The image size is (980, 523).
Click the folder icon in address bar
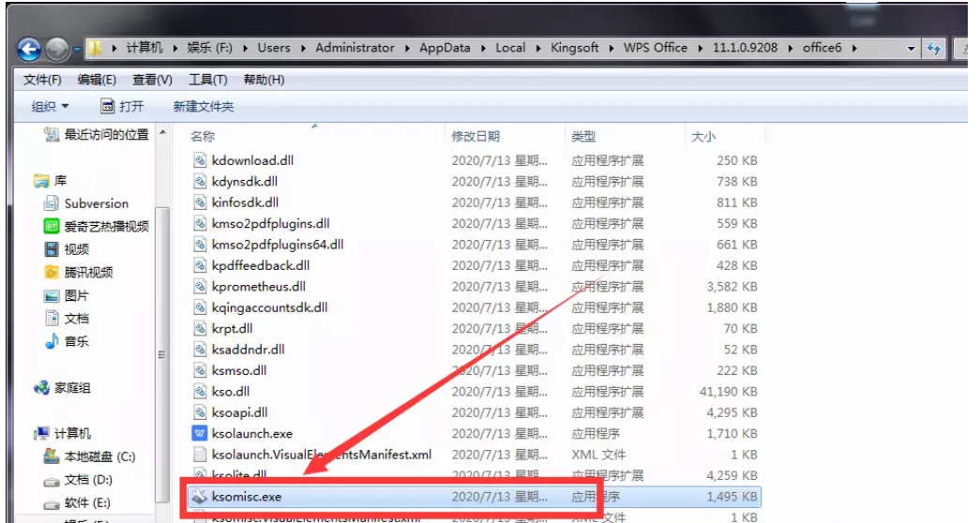click(95, 48)
